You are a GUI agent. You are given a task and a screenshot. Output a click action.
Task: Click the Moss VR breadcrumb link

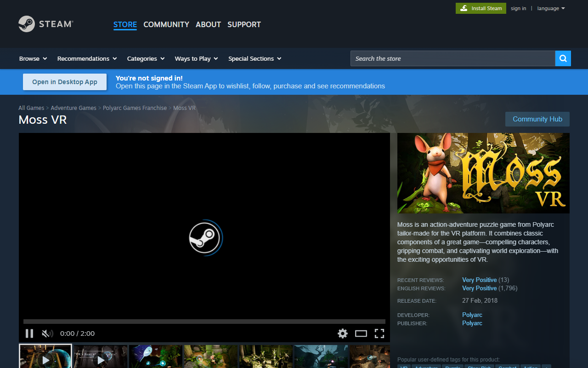click(184, 108)
